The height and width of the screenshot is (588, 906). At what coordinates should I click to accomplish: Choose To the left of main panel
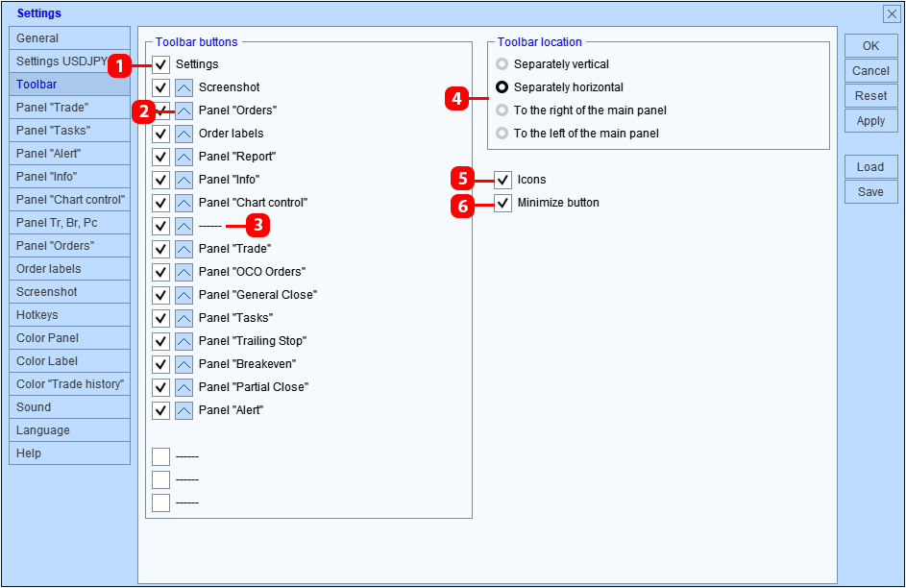(x=502, y=134)
